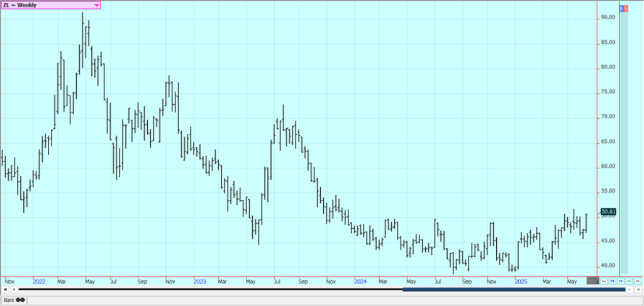Click the blue B buy button
The image size is (644, 306).
tap(621, 8)
